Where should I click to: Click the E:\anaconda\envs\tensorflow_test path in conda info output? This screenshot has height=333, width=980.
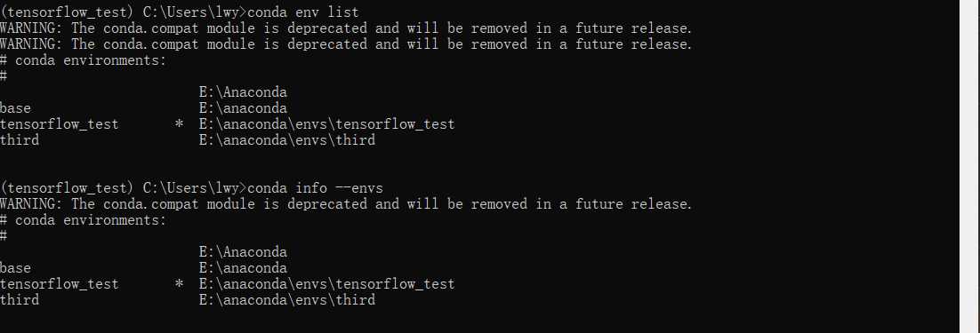click(327, 284)
